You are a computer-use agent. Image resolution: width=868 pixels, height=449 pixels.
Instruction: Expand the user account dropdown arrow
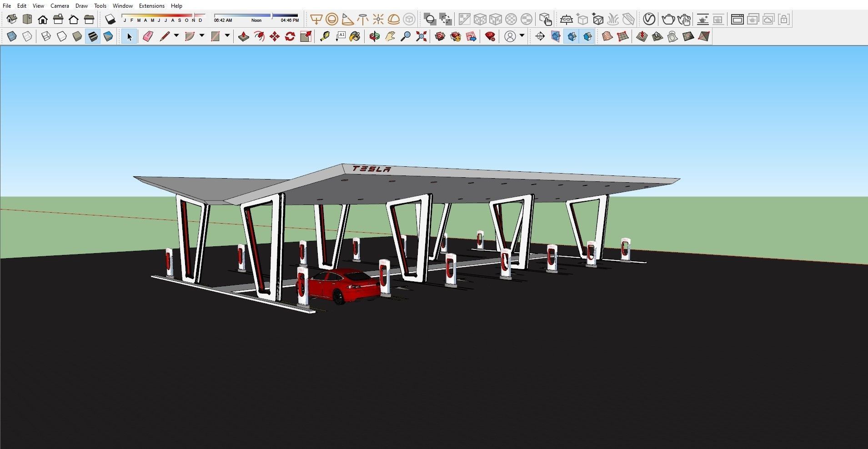click(x=522, y=36)
